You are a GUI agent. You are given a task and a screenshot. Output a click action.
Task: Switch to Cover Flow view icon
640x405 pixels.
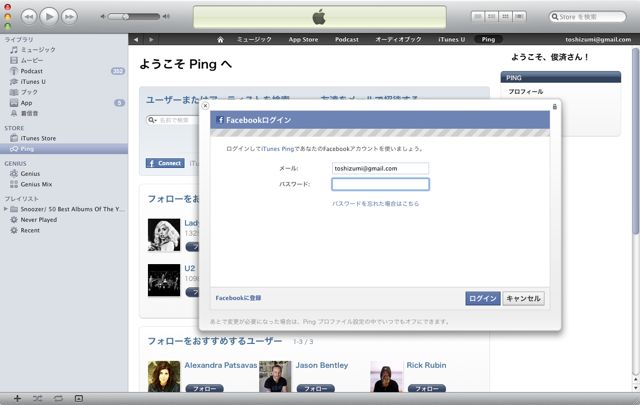[x=519, y=16]
